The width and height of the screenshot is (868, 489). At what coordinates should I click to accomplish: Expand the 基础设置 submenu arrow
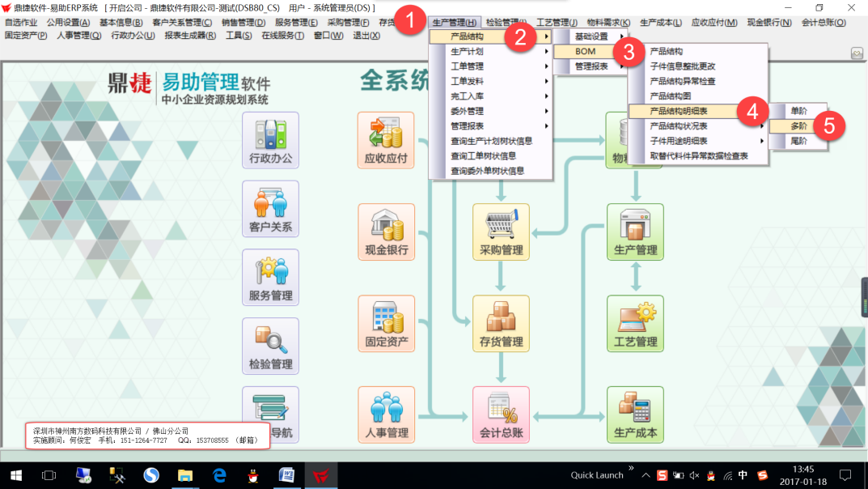(x=621, y=36)
